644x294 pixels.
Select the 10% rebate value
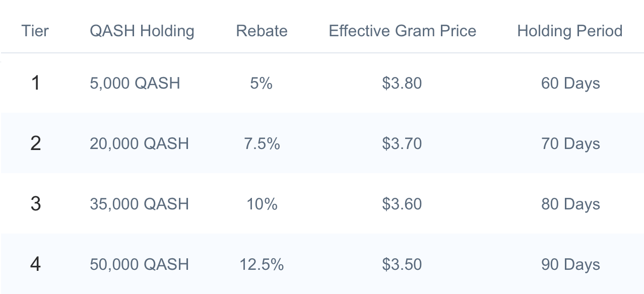coord(262,204)
